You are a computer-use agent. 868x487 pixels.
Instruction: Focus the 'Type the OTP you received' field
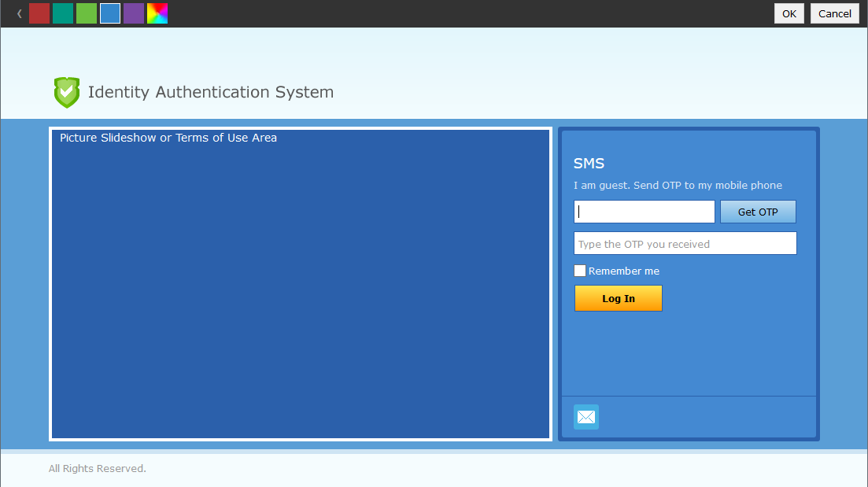685,244
